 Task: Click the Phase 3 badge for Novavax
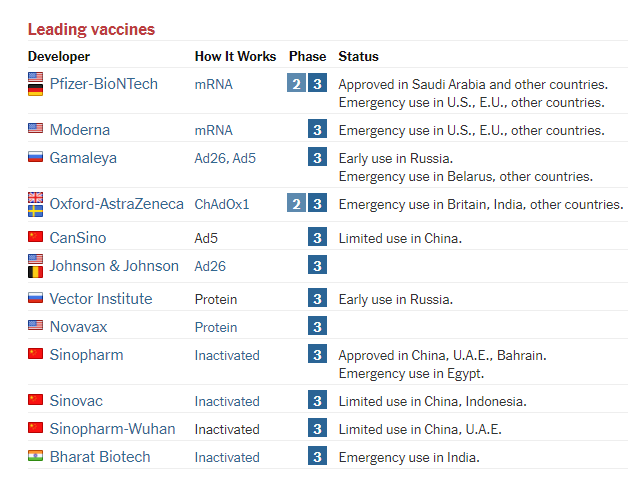click(x=317, y=327)
